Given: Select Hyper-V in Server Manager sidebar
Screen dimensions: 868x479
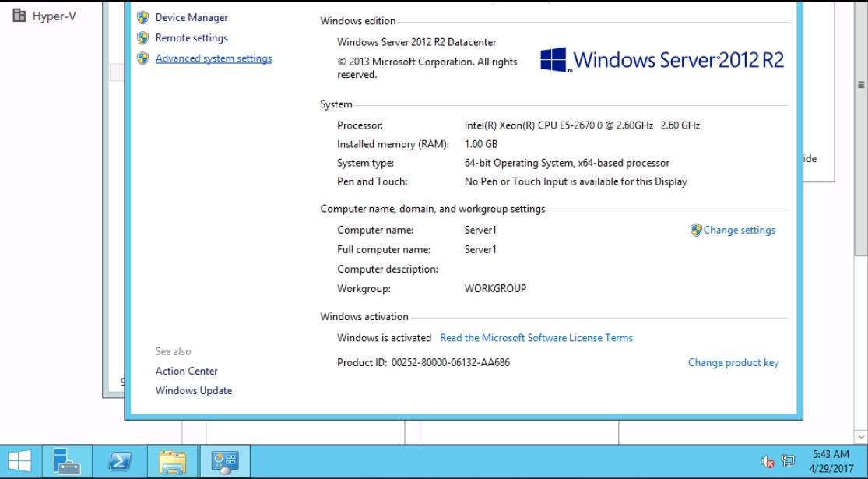Looking at the screenshot, I should (54, 16).
